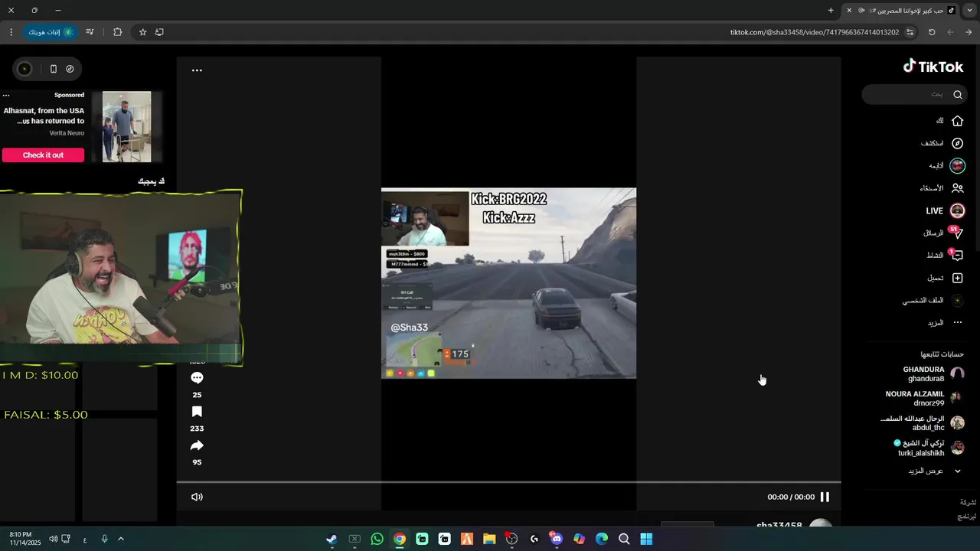Open the Windows taskbar search magnifier
The height and width of the screenshot is (551, 980).
[624, 539]
